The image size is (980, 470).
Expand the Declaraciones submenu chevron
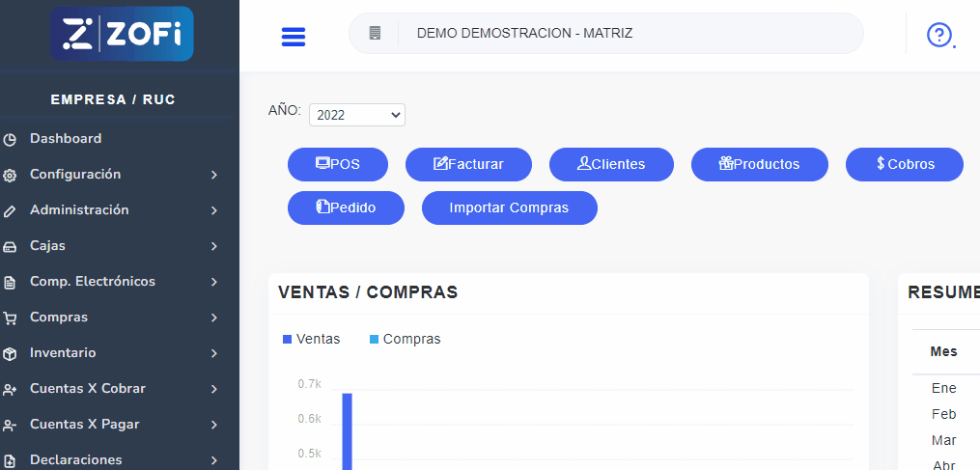(x=213, y=460)
